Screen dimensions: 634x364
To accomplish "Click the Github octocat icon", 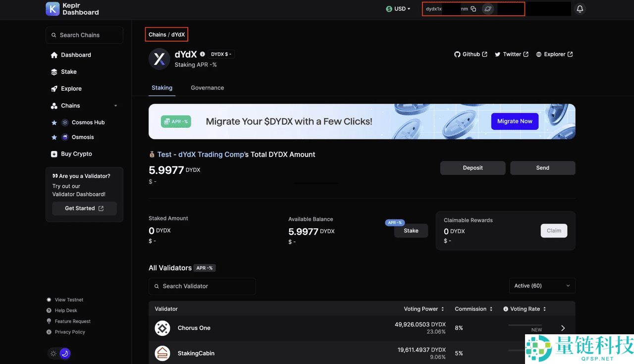I will tap(457, 54).
